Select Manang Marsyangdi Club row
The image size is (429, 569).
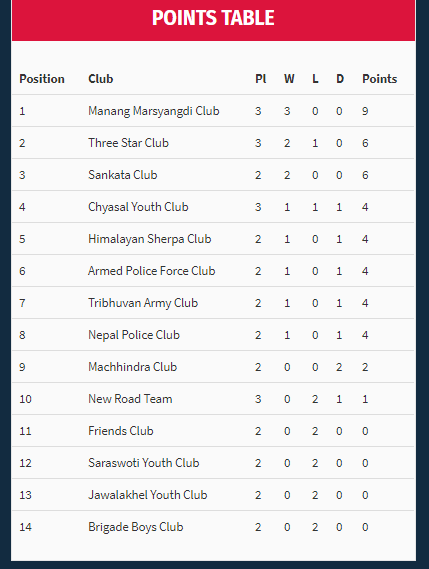(x=213, y=111)
